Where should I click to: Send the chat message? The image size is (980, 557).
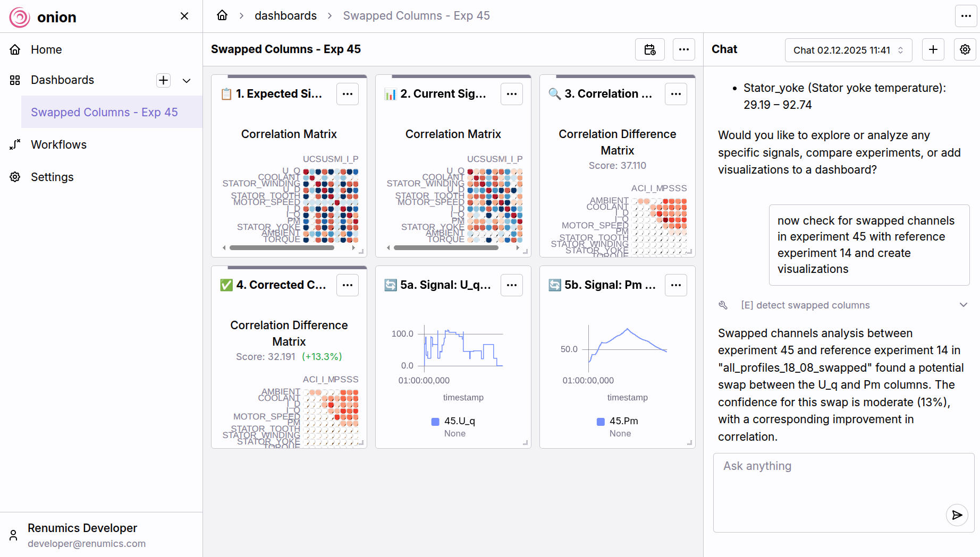957,515
